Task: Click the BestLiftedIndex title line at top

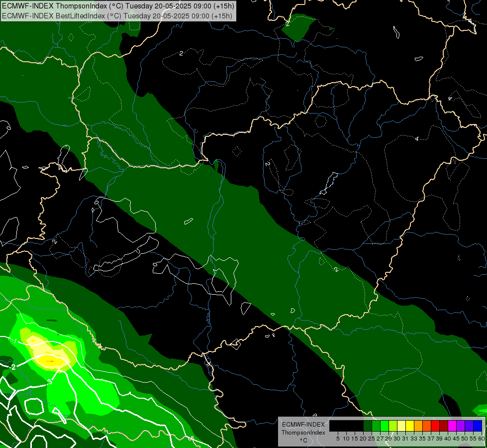Action: point(117,16)
